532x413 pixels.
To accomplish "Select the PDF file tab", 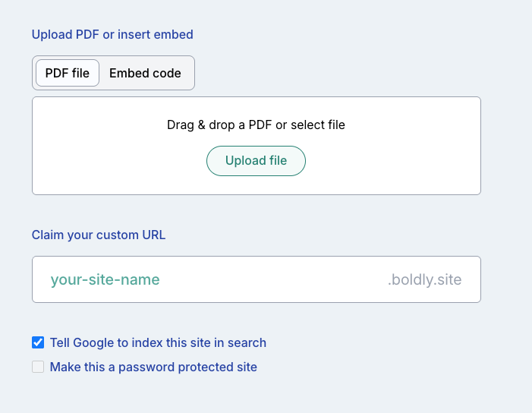I will point(68,73).
